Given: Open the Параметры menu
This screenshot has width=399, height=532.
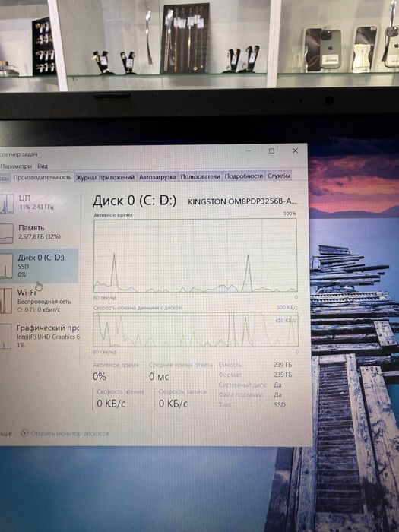Looking at the screenshot, I should coord(16,166).
